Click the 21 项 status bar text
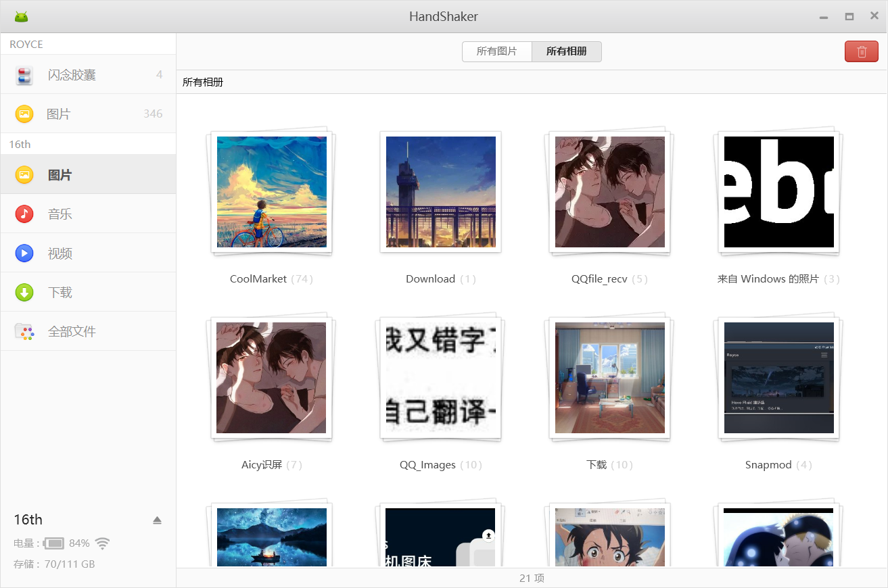This screenshot has width=888, height=588. [x=532, y=578]
